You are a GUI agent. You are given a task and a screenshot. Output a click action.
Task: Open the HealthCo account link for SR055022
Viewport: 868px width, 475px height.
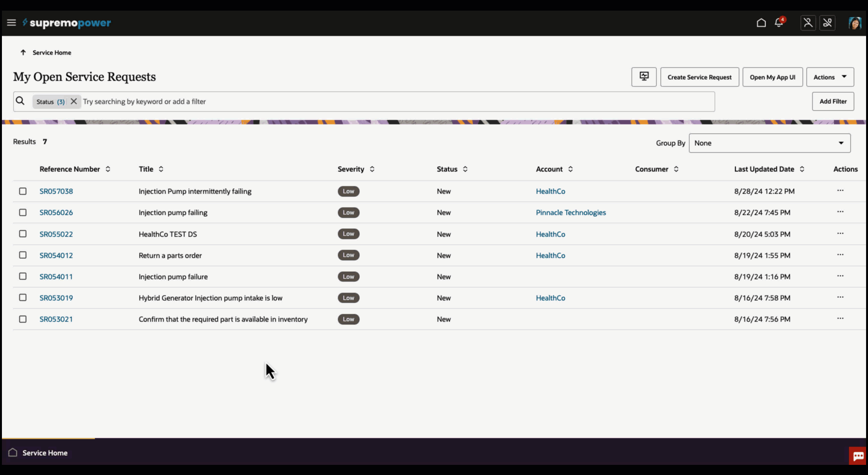pos(550,234)
